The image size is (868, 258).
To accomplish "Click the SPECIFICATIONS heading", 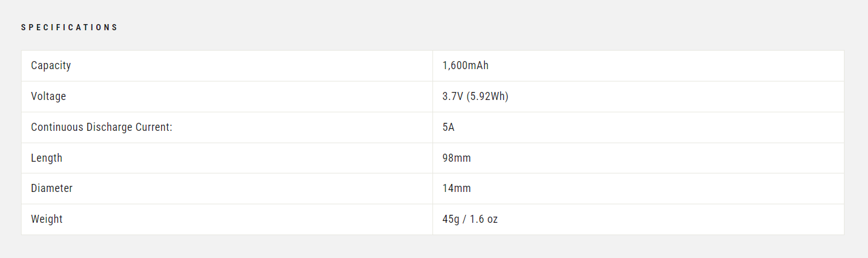I will [69, 27].
